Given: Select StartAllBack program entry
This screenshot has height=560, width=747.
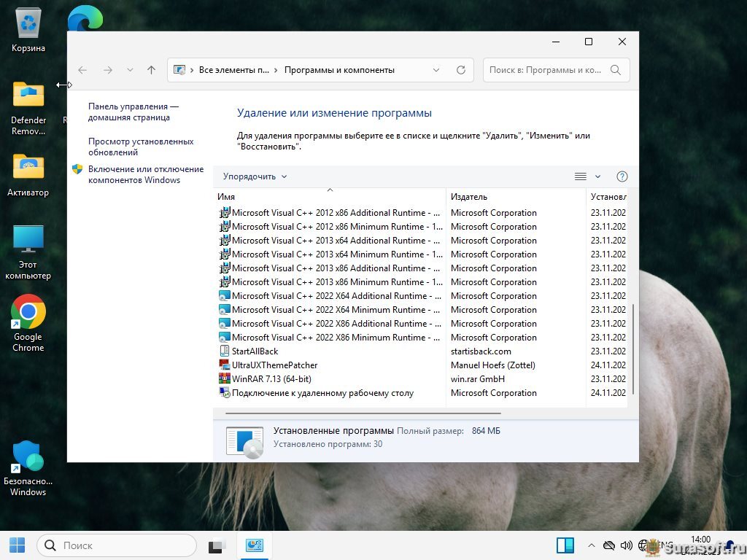Looking at the screenshot, I should click(x=255, y=351).
